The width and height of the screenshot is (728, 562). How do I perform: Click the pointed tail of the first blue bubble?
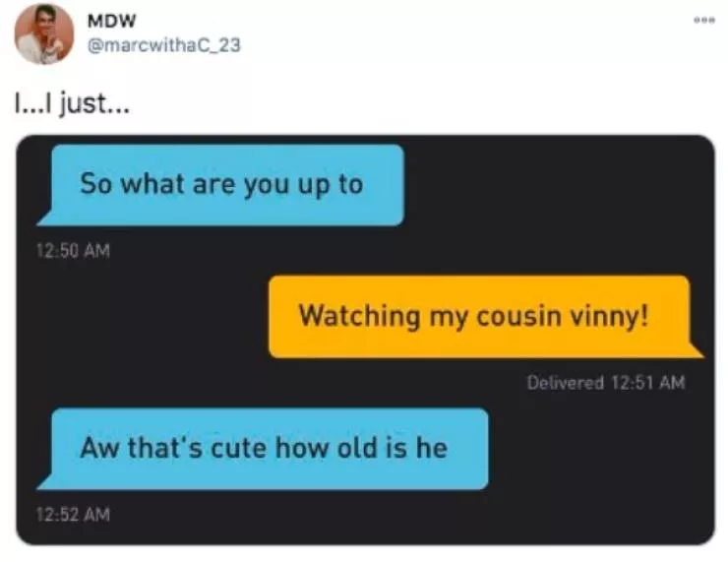coord(45,219)
